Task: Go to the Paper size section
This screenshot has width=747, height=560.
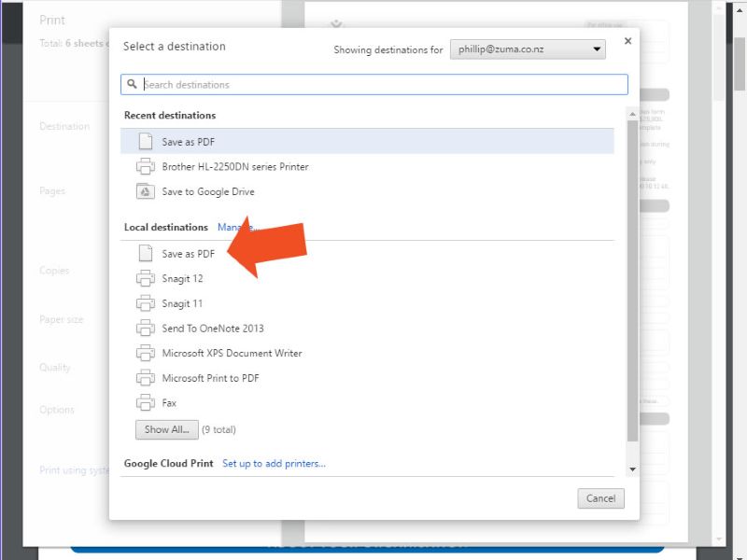Action: pos(62,319)
